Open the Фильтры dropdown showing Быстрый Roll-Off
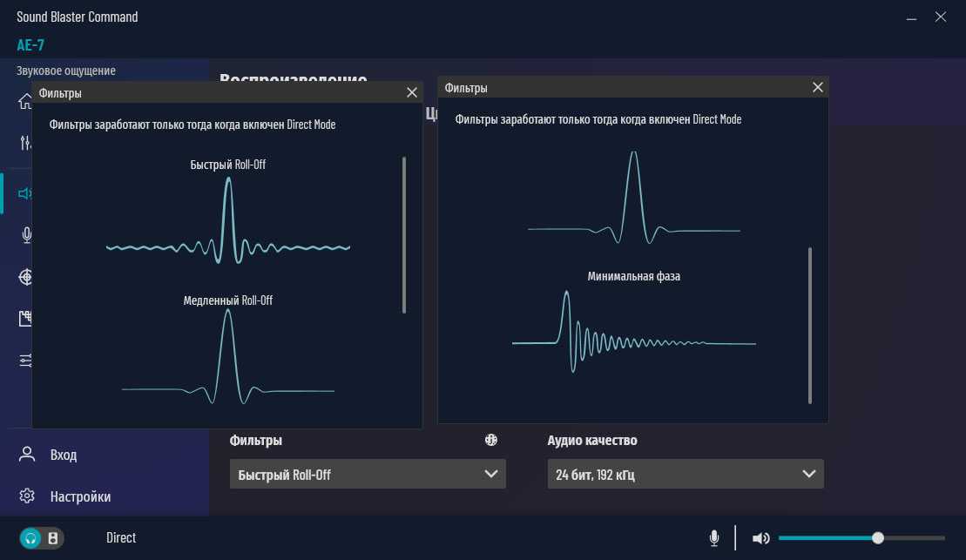 [367, 475]
